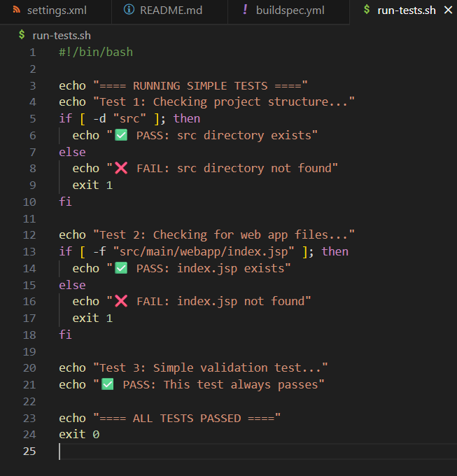
Task: Click the green check emoji on line 14
Action: coord(121,268)
